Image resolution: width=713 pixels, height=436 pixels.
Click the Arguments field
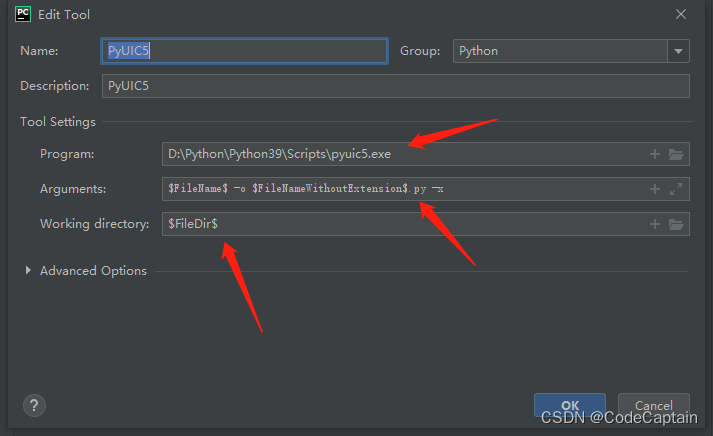coord(426,189)
